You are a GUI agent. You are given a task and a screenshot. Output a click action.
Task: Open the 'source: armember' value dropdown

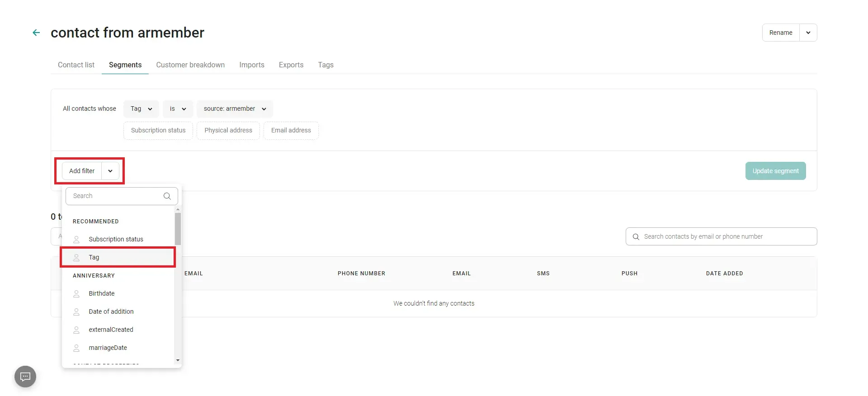click(x=235, y=109)
